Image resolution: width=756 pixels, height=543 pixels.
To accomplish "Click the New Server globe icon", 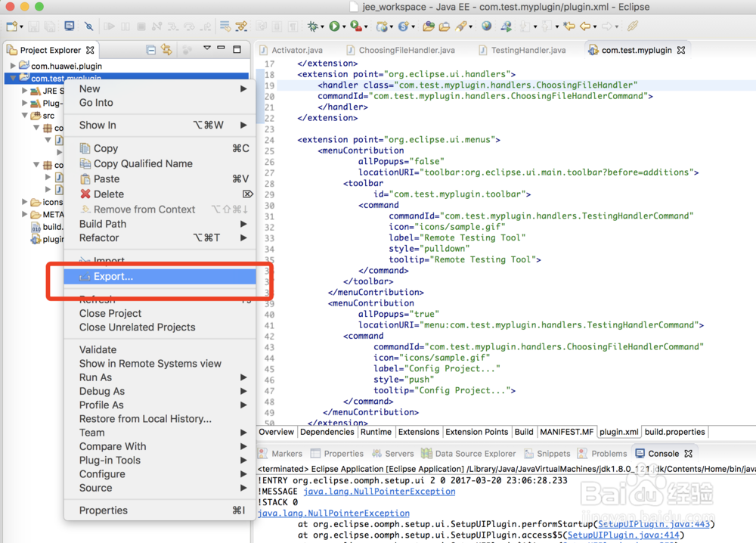I will tap(383, 26).
